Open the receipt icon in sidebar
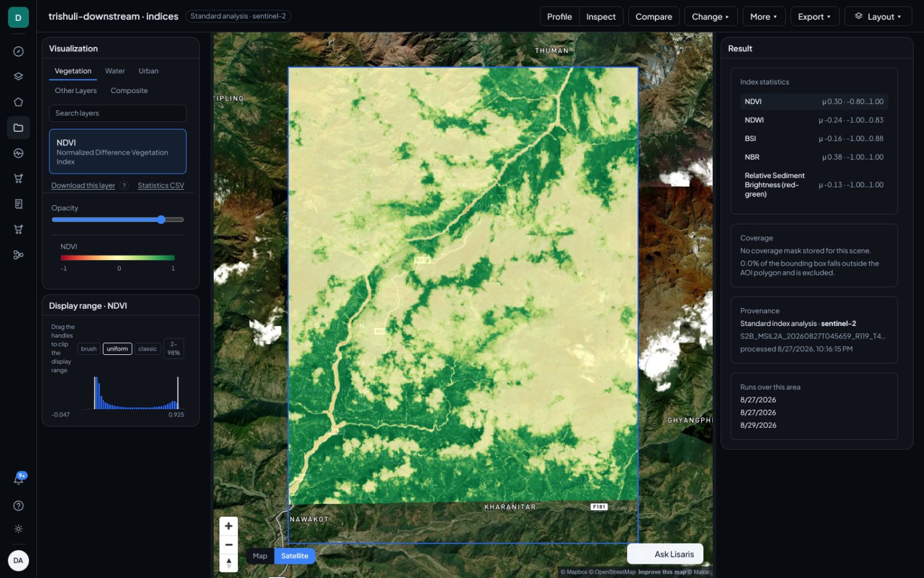 pyautogui.click(x=18, y=204)
